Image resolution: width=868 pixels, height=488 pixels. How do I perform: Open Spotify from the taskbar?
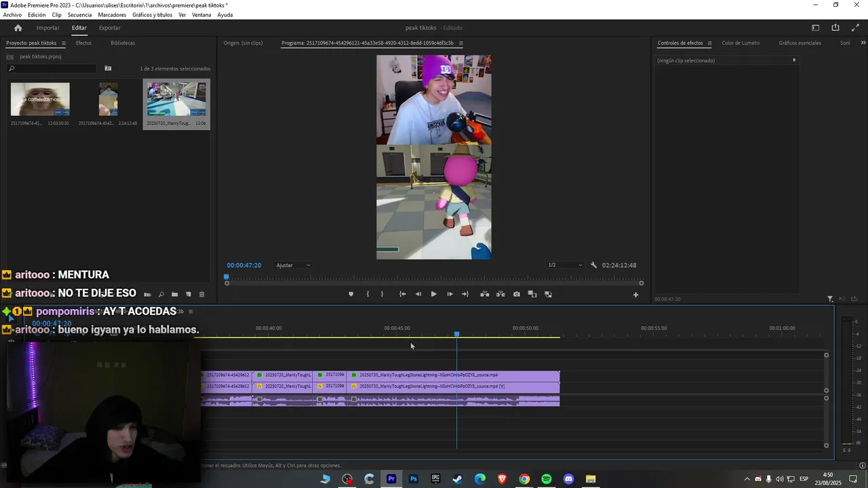547,479
